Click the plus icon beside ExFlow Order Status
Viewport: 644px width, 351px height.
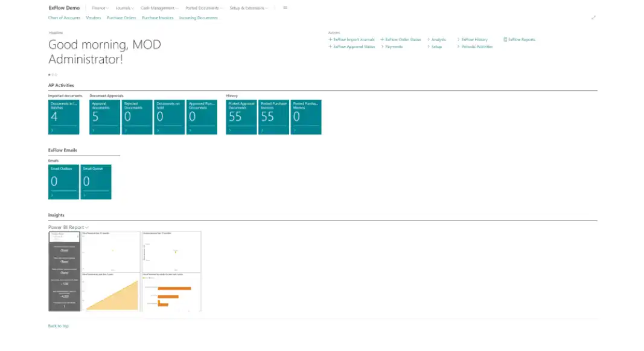[x=381, y=39]
